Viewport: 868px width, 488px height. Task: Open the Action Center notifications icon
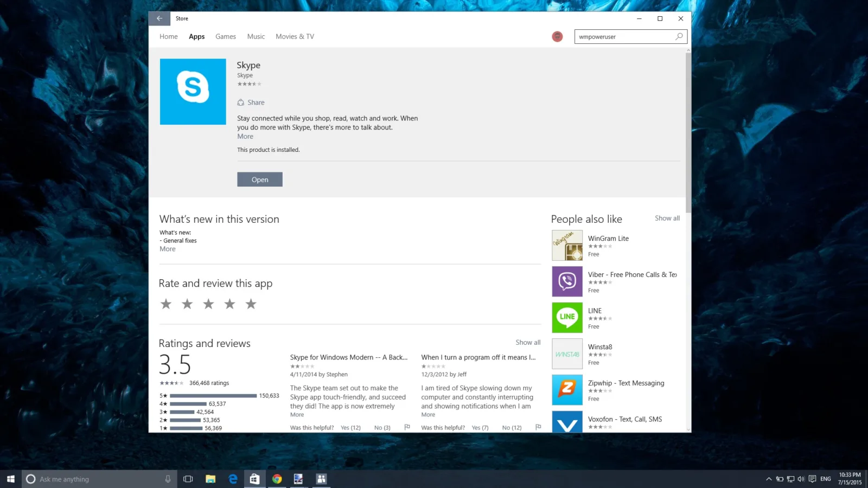coord(812,479)
